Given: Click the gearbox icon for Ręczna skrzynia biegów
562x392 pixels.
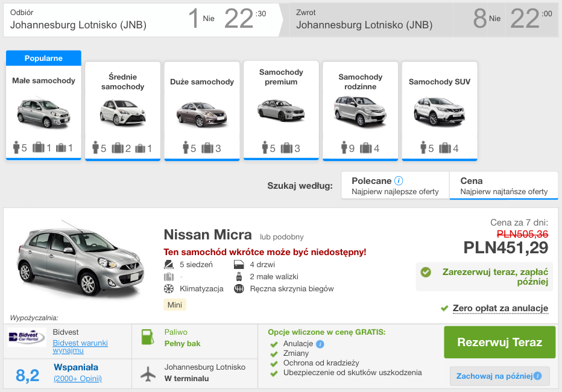Looking at the screenshot, I should tap(239, 289).
